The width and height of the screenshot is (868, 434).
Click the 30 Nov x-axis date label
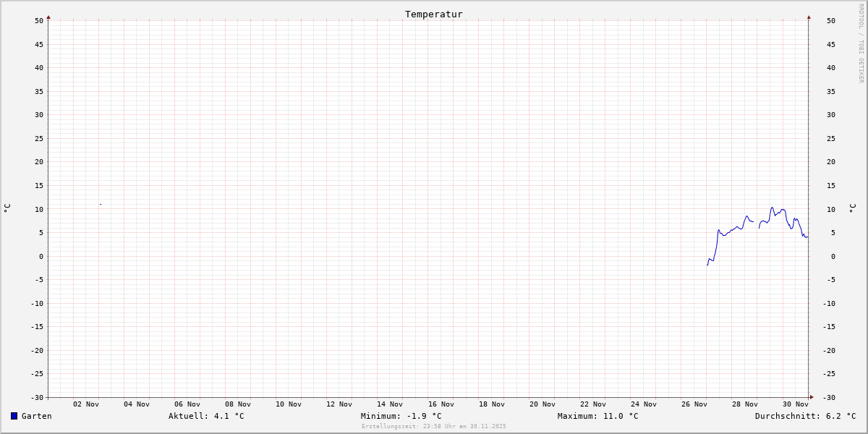tap(795, 404)
